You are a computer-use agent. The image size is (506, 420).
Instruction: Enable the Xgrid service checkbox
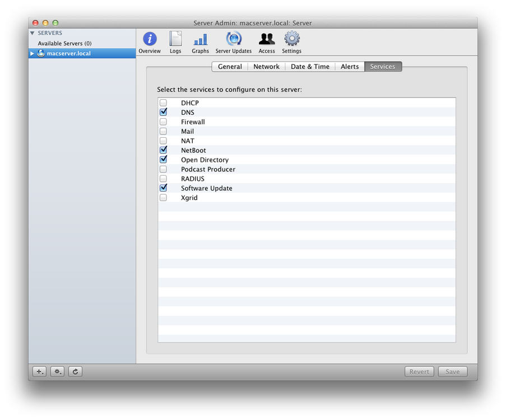click(x=163, y=198)
